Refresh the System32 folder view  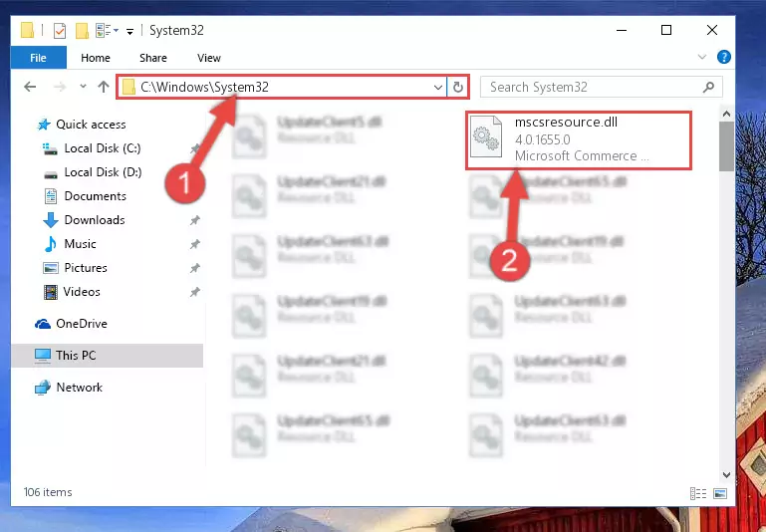tap(458, 88)
